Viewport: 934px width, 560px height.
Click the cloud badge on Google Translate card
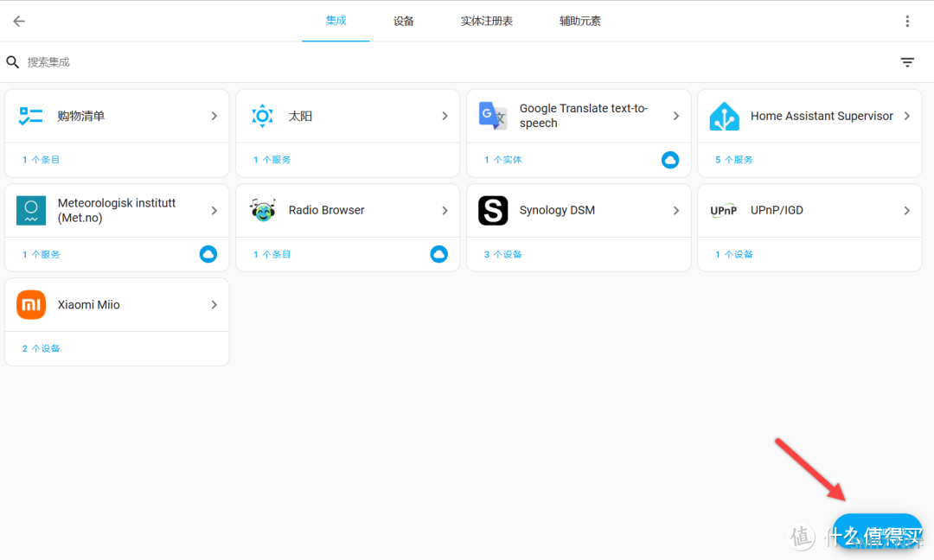pos(670,160)
